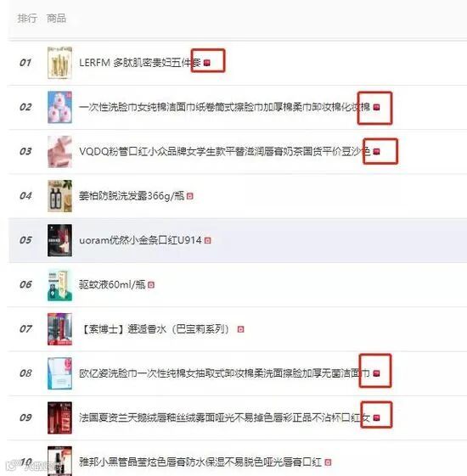467x476 pixels.
Task: Click icon after 雅邦小黑管 lipstick title
Action: (328, 462)
